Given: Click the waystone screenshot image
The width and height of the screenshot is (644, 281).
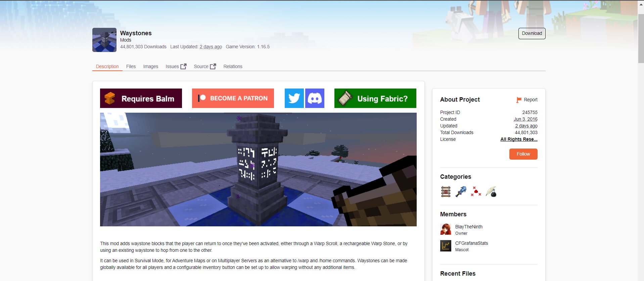Looking at the screenshot, I should pyautogui.click(x=258, y=169).
